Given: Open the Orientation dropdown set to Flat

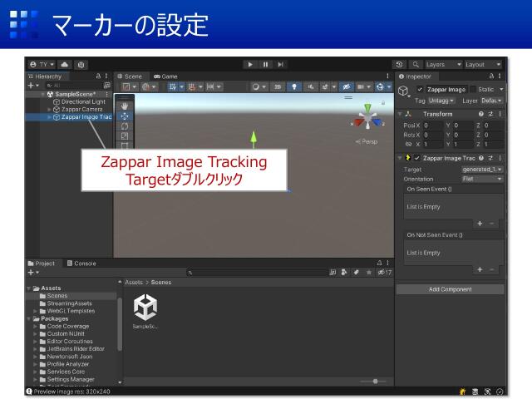Looking at the screenshot, I should coord(482,179).
